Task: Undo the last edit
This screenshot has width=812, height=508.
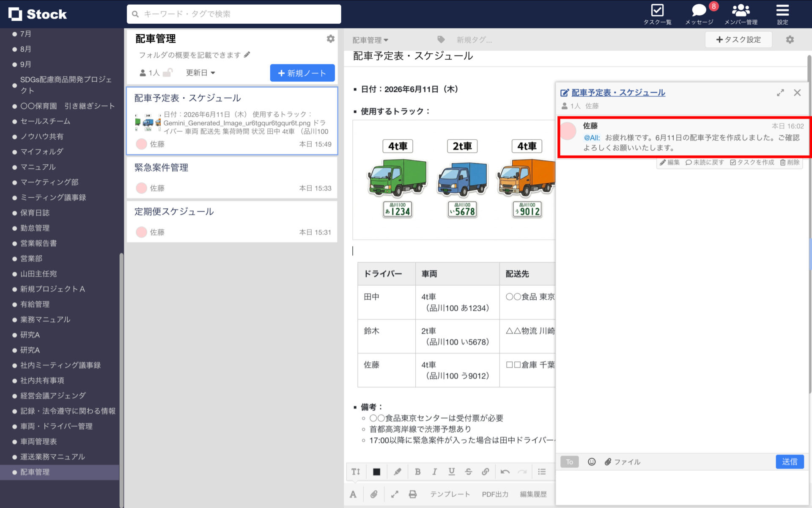Action: pos(505,472)
